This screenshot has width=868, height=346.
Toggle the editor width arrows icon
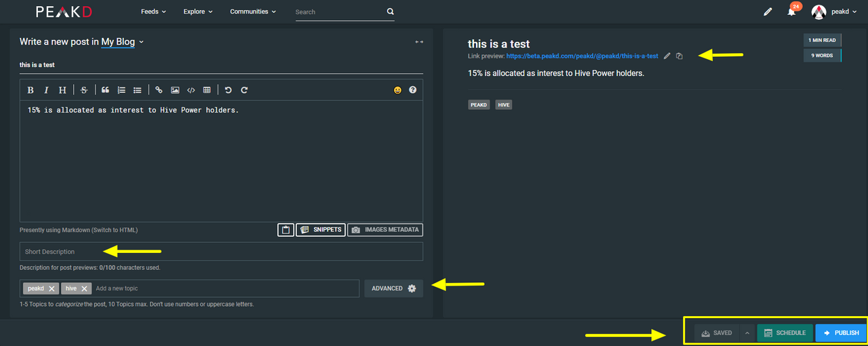(x=419, y=42)
